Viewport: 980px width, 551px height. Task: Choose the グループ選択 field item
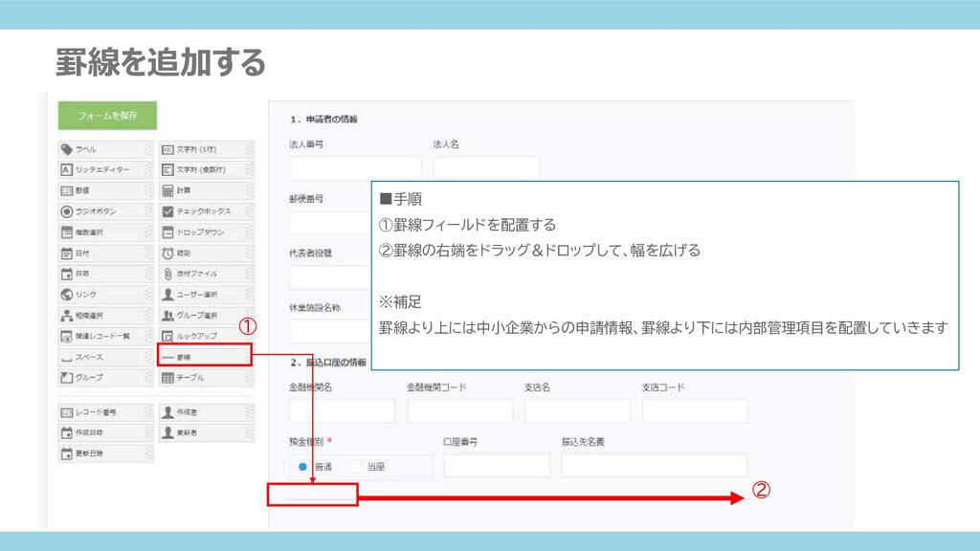click(207, 316)
